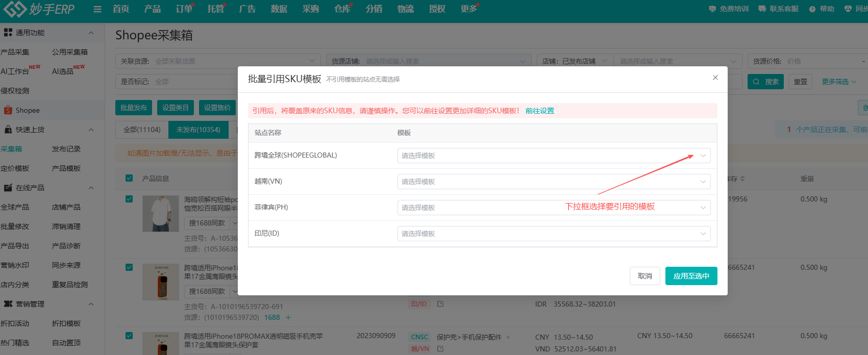Uncheck the white shirt product checkbox
Viewport: 868px width, 355px height.
point(129,199)
